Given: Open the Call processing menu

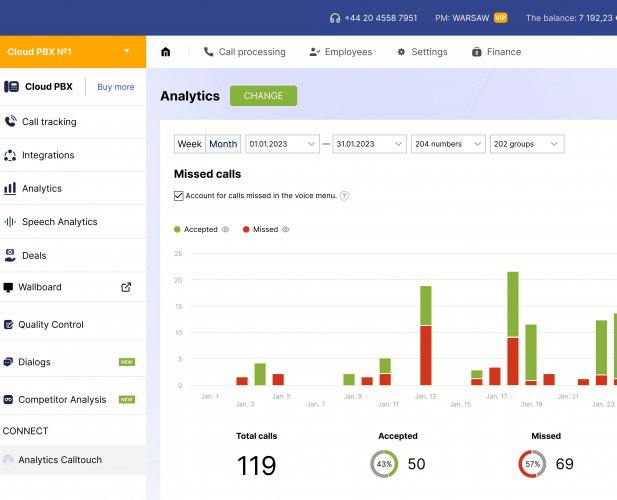Looking at the screenshot, I should pyautogui.click(x=244, y=52).
